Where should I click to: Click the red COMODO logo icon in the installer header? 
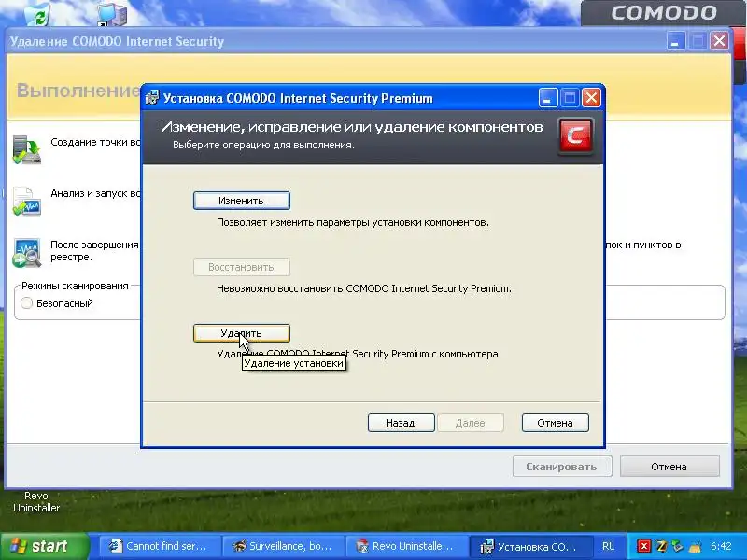pos(575,136)
